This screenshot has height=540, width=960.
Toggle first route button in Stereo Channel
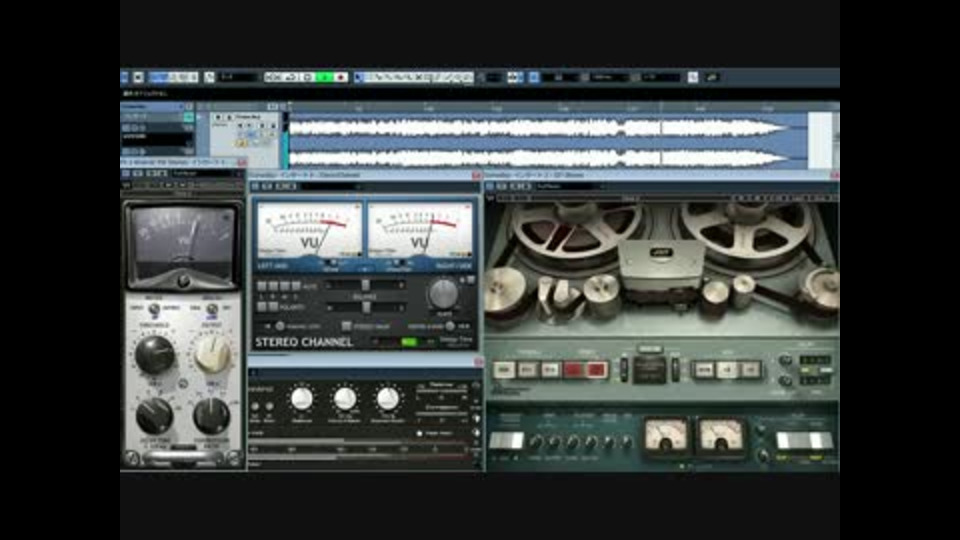pyautogui.click(x=261, y=286)
